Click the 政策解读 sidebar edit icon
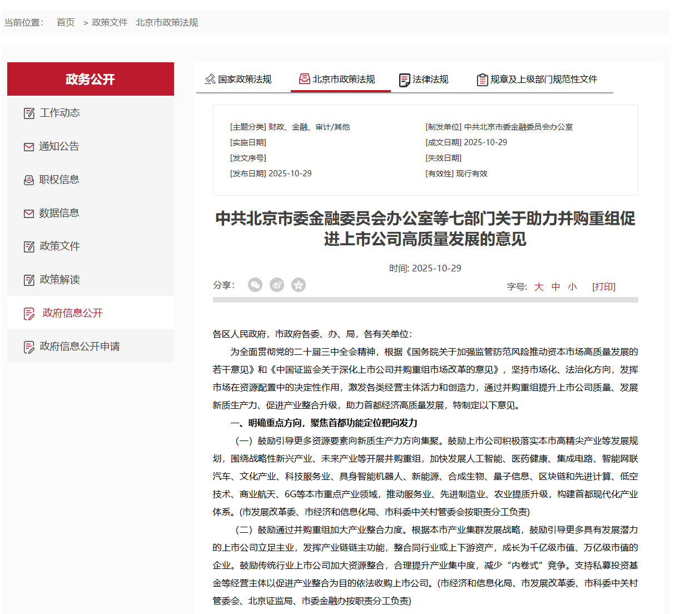Image resolution: width=700 pixels, height=614 pixels. point(29,280)
